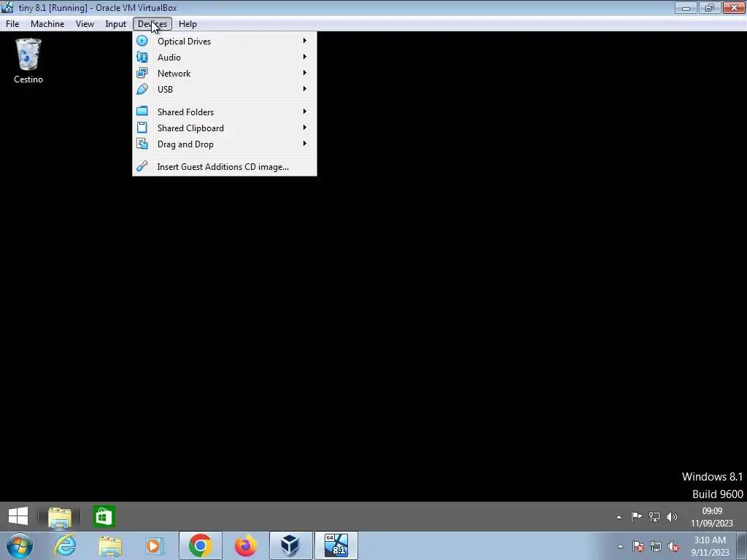The image size is (747, 560).
Task: Open Firefox on host taskbar
Action: coord(246,545)
